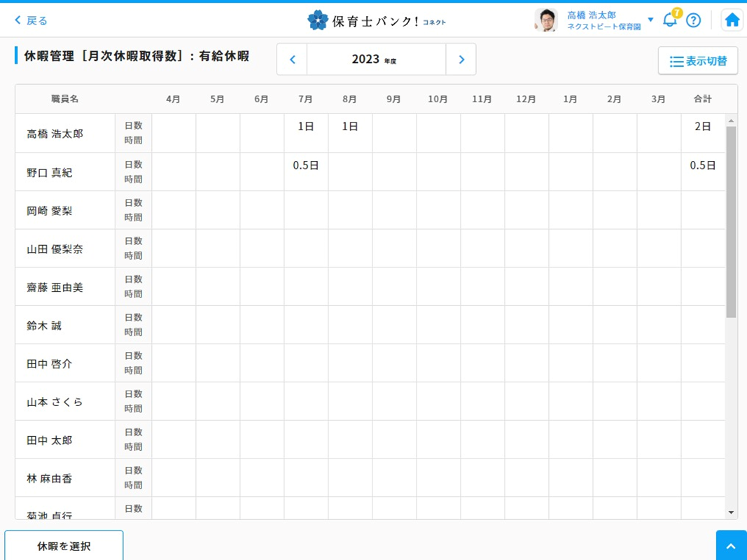The image size is (747, 560).
Task: Click the 合計 column header
Action: (702, 99)
